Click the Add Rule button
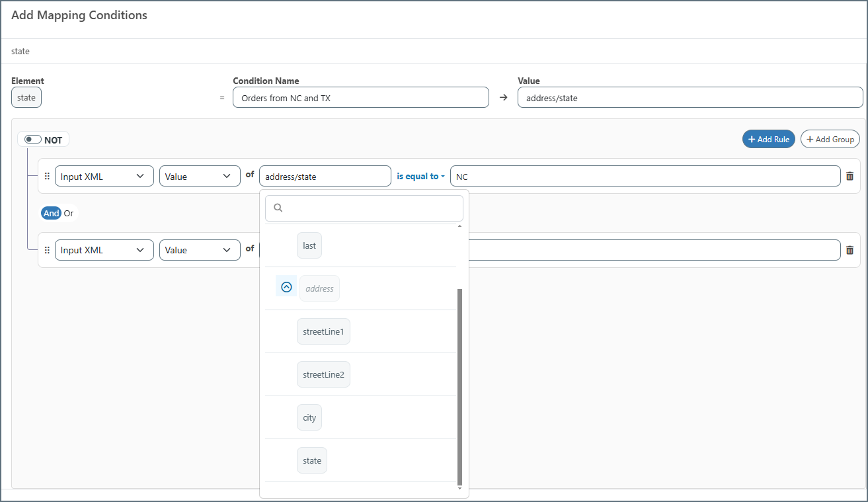This screenshot has width=868, height=502. coord(768,140)
